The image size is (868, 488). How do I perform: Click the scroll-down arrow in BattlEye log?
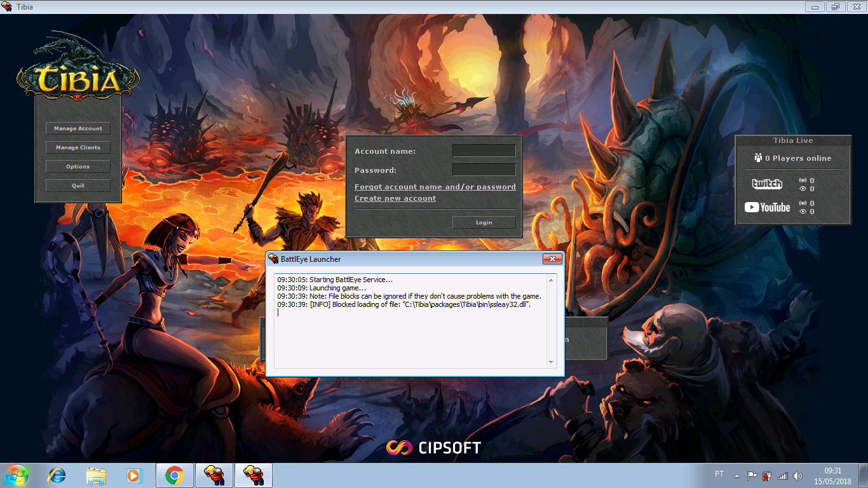[x=550, y=363]
